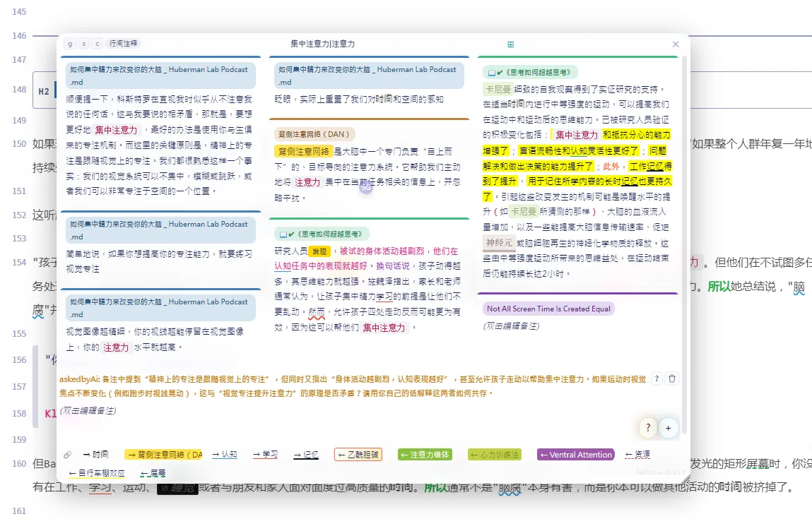Follow the green ← 注意力锥体 backlink tag
Viewport: 812px width, 519px height.
tap(425, 454)
